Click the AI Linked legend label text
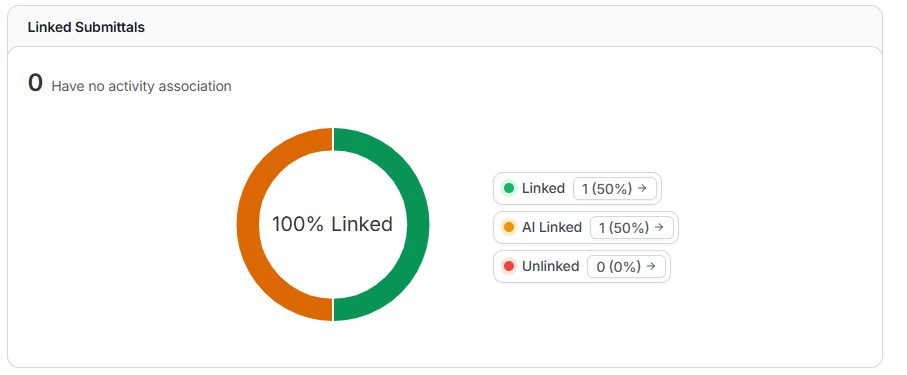This screenshot has height=375, width=907. click(x=552, y=227)
